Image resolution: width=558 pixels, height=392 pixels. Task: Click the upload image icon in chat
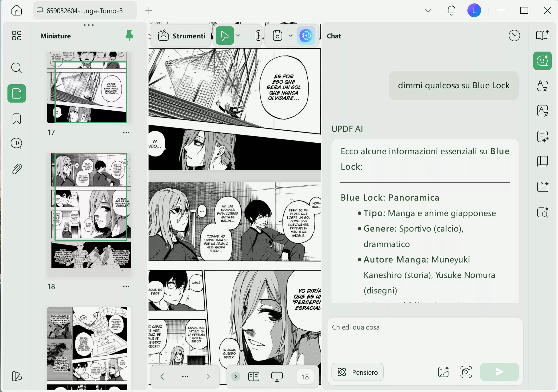[x=443, y=372]
